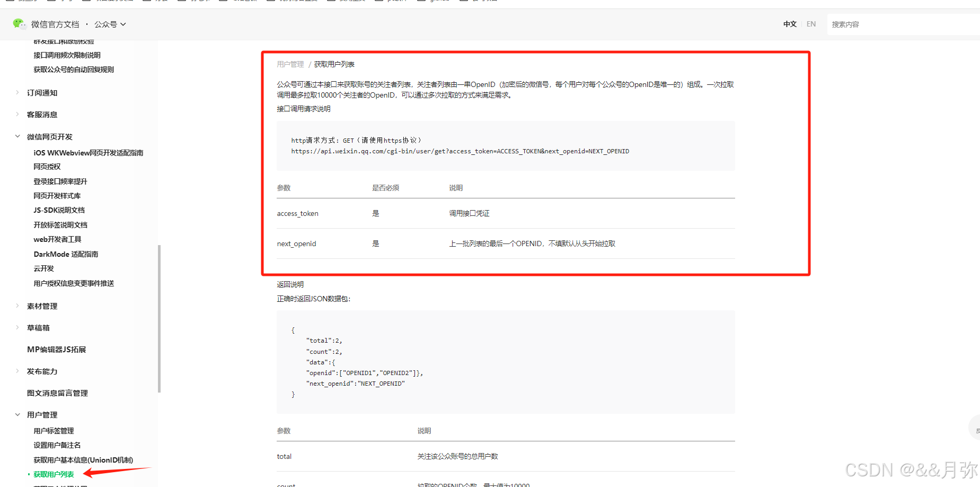Open 客服消息 sidebar section

42,115
